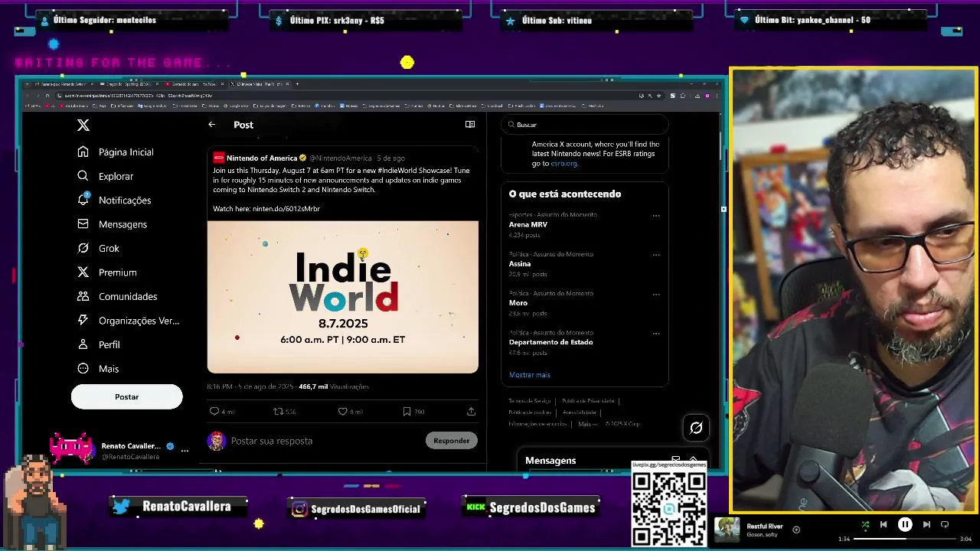The height and width of the screenshot is (551, 980).
Task: Click the Postar button
Action: click(x=127, y=396)
